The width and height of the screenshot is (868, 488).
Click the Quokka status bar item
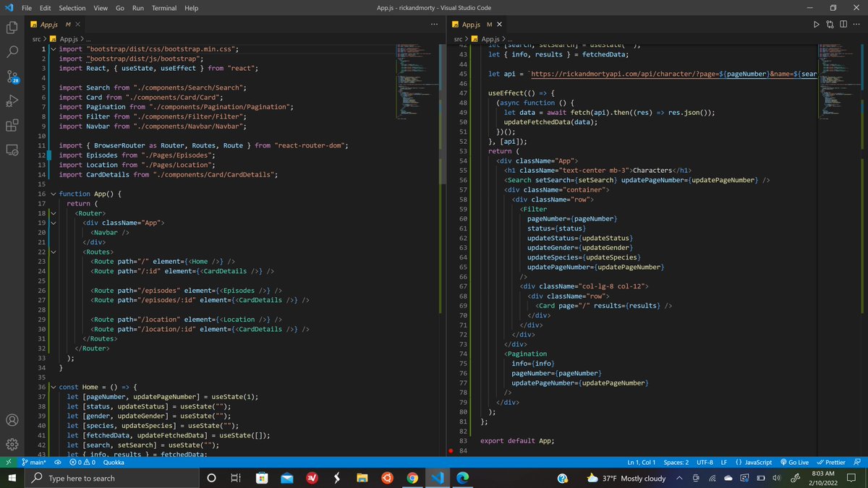[x=114, y=461]
